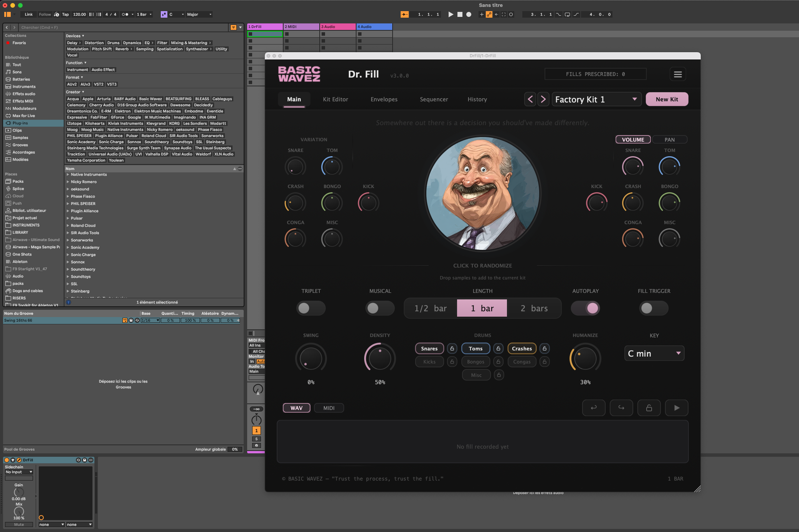Viewport: 799px width, 532px height.
Task: Set fill length to 2 bars
Action: [x=534, y=308]
